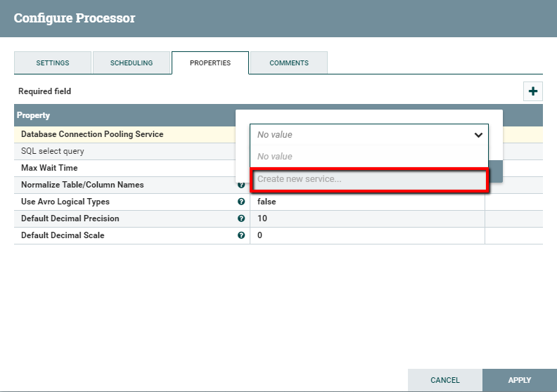557x392 pixels.
Task: Select Default Decimal Scale property name
Action: point(63,235)
